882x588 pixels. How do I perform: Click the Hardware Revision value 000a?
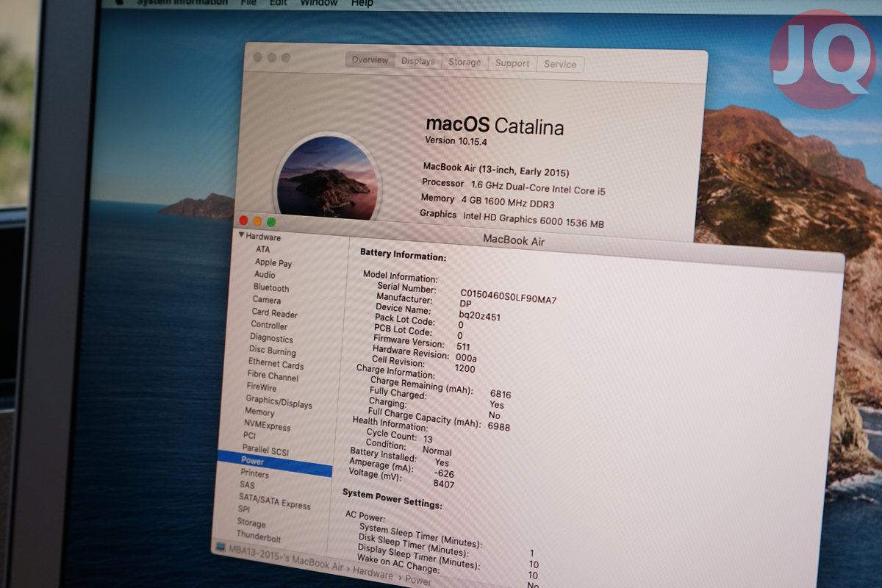coord(466,357)
